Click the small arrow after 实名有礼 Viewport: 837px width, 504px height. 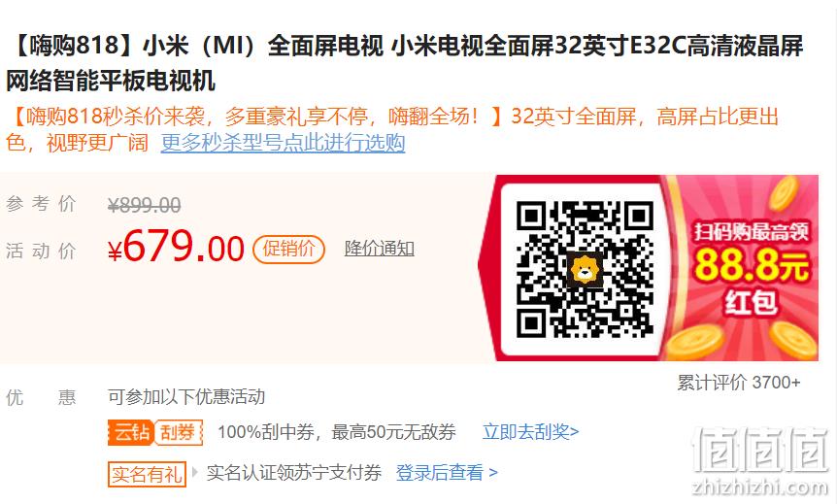tap(195, 473)
